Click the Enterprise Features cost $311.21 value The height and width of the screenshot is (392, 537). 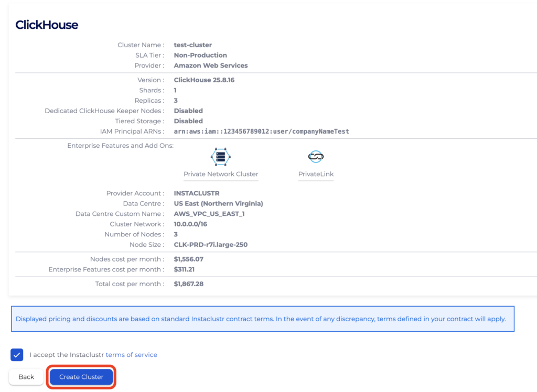[x=185, y=269]
